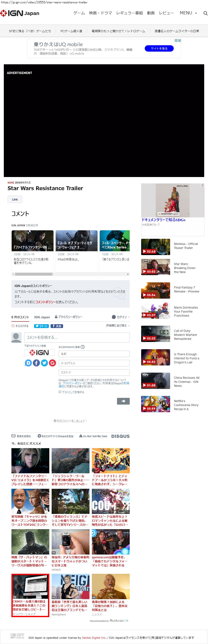Log in with the Facebook icon
The width and height of the screenshot is (208, 644).
point(36,363)
